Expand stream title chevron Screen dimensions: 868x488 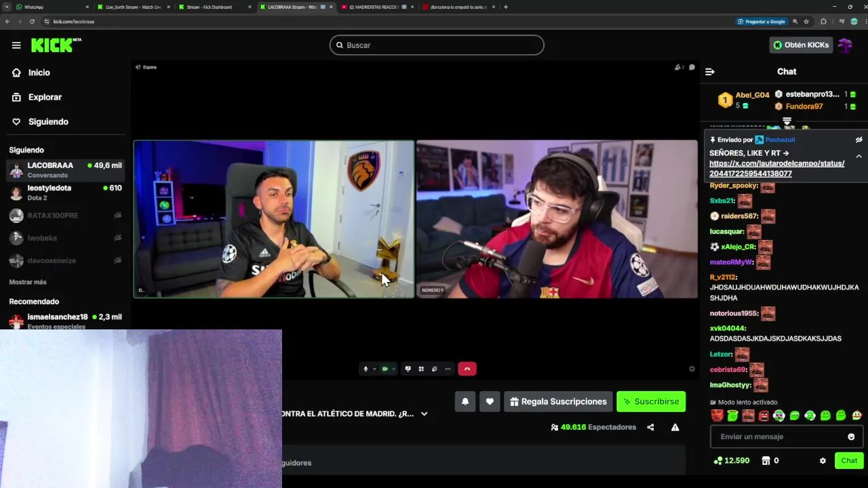(425, 413)
